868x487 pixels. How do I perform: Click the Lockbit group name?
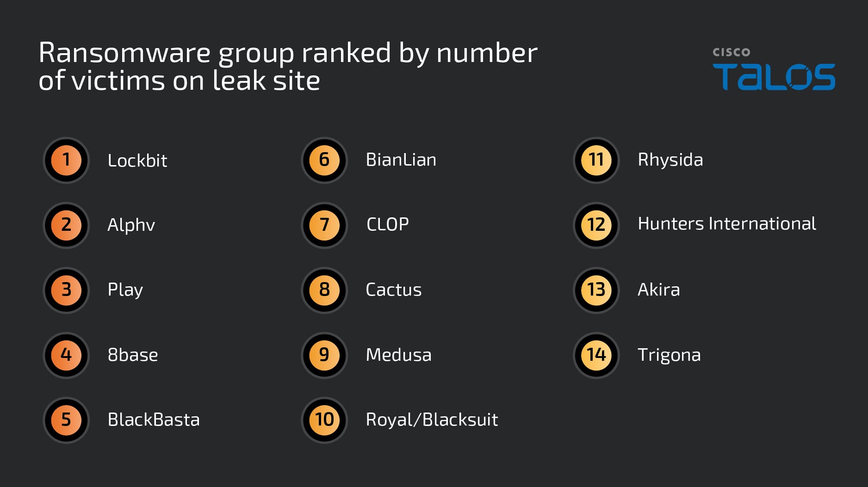point(137,160)
